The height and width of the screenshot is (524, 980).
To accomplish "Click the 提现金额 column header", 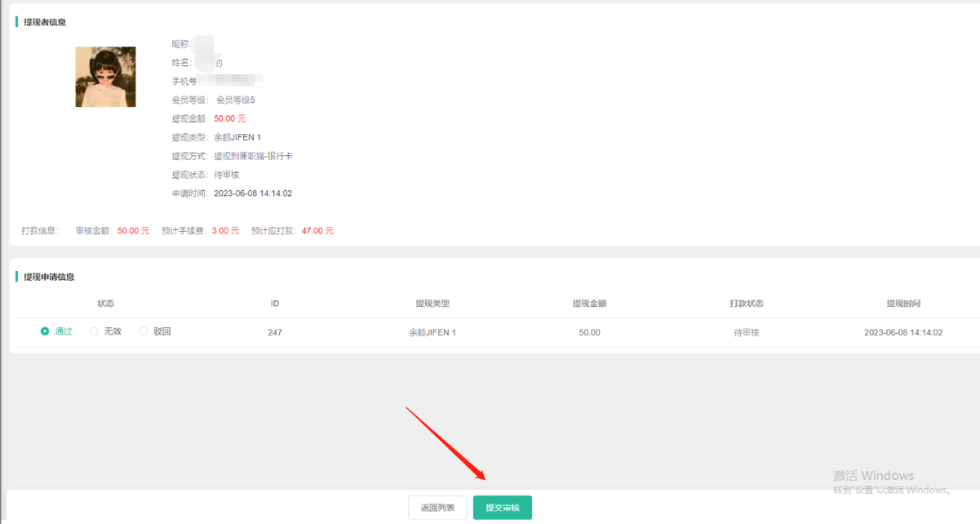I will click(589, 304).
